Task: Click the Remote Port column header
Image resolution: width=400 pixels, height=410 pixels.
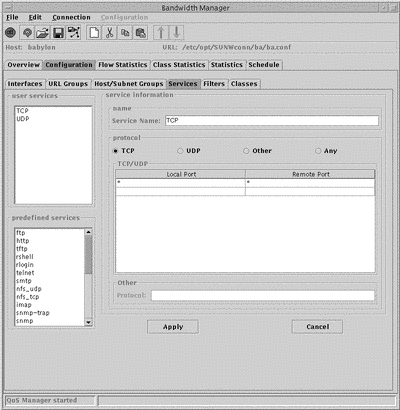Action: point(310,174)
